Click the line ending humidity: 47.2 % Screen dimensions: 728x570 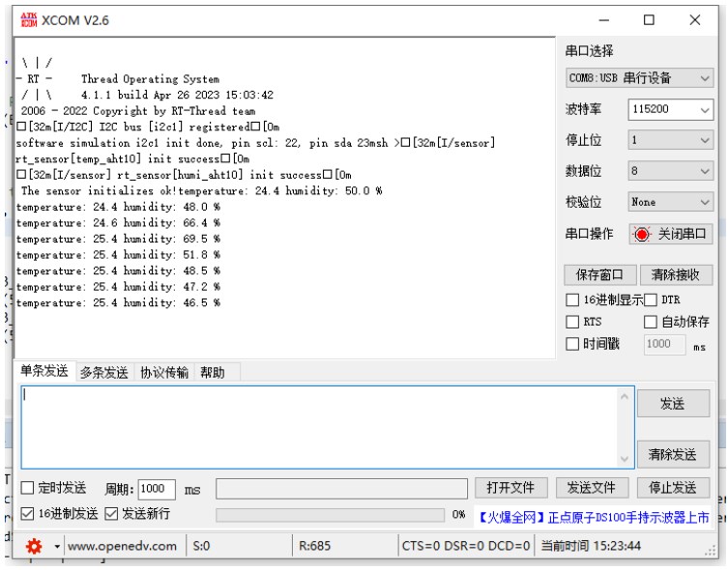pos(118,287)
